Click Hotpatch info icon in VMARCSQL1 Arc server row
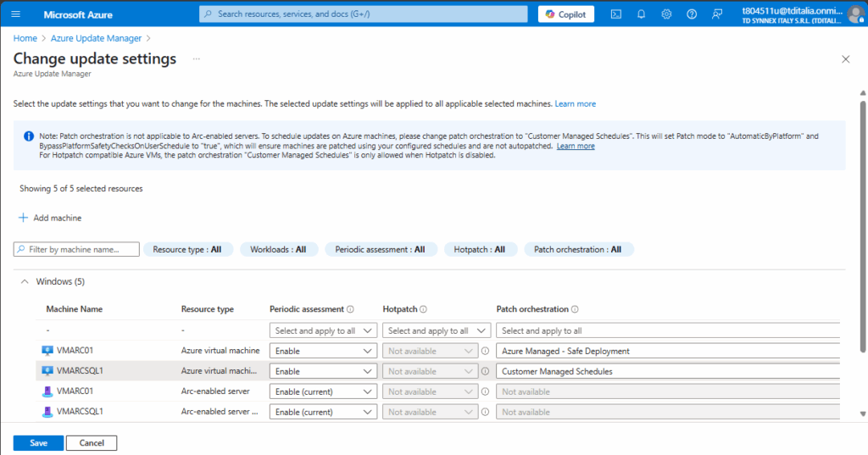Screen dimensions: 868x455 point(486,412)
